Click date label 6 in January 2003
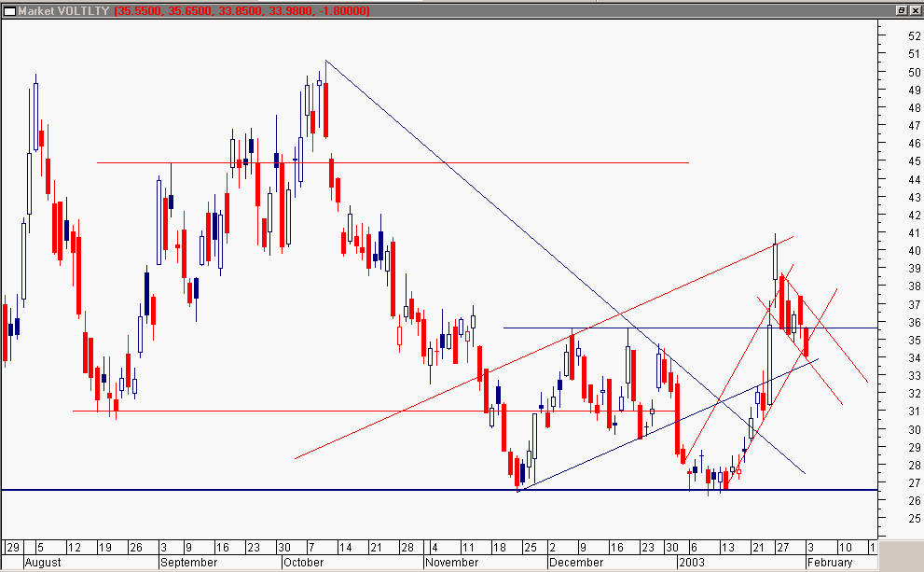The image size is (924, 572). coord(695,547)
